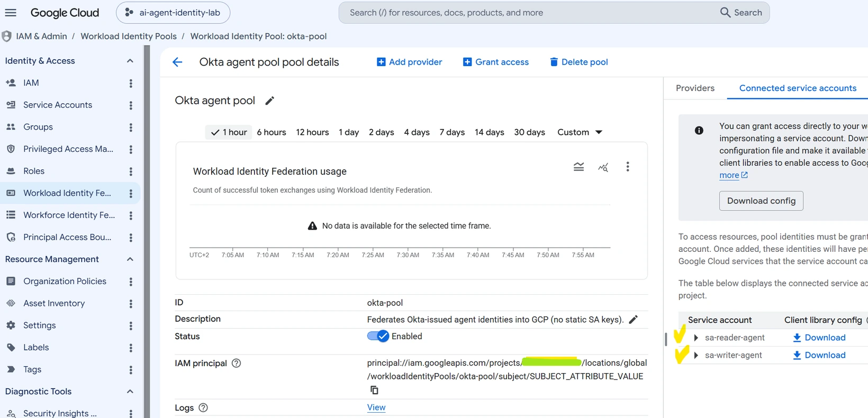Go to IAM & Admin breadcrumb
The height and width of the screenshot is (418, 868).
tap(41, 37)
